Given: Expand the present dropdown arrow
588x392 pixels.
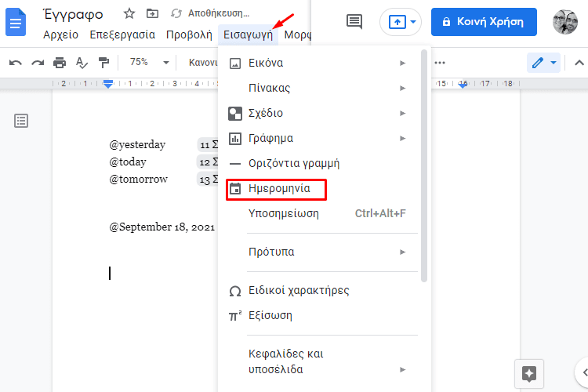Looking at the screenshot, I should point(413,22).
